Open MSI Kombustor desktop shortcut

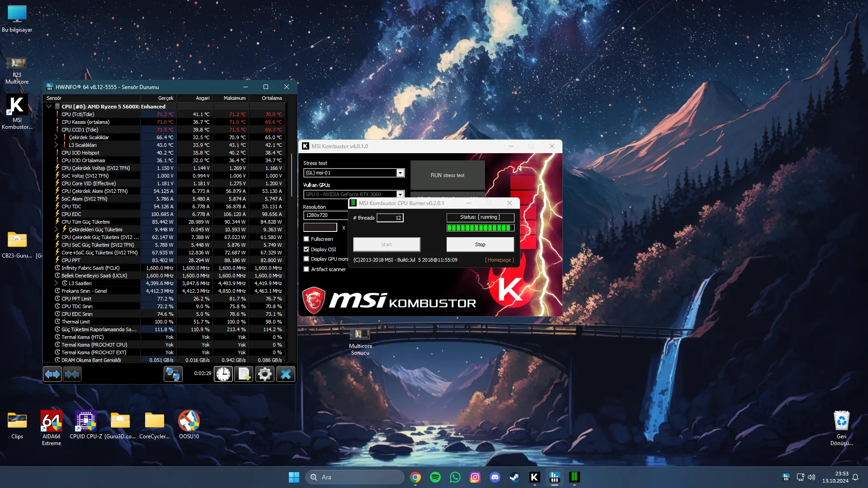tap(17, 112)
